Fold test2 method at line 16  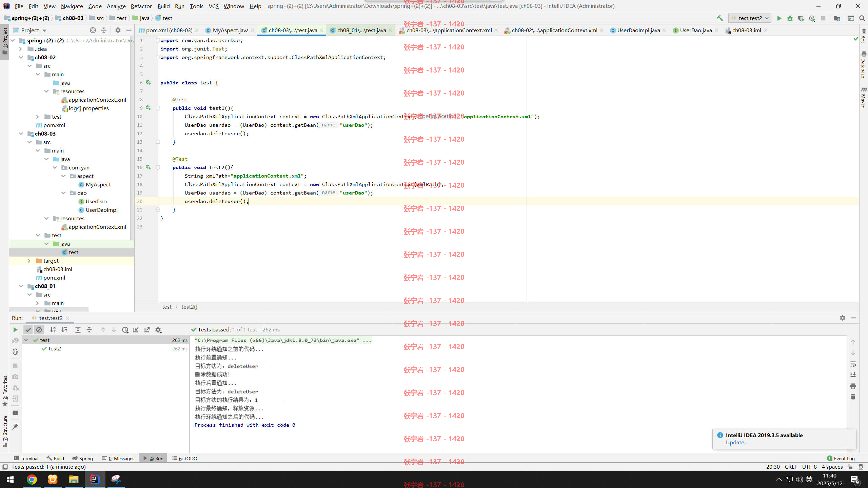point(158,167)
